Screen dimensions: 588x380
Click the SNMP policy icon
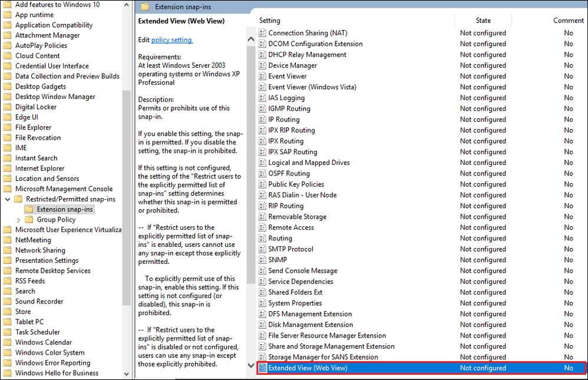(x=263, y=260)
